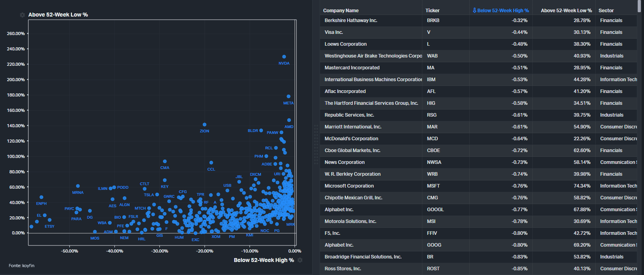Viewport: 644px width, 275px height.
Task: Select Berkshire Hathaway Inc. company name
Action: [x=351, y=20]
